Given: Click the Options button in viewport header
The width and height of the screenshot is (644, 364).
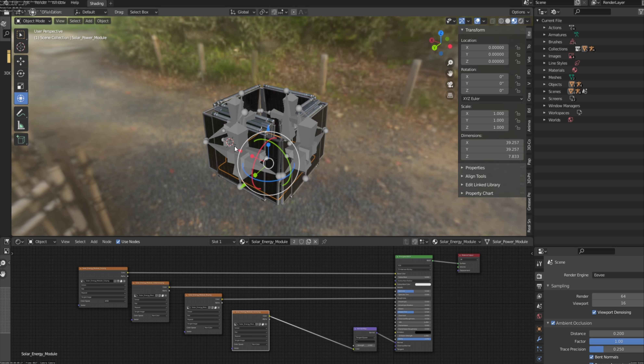Looking at the screenshot, I should pyautogui.click(x=520, y=12).
